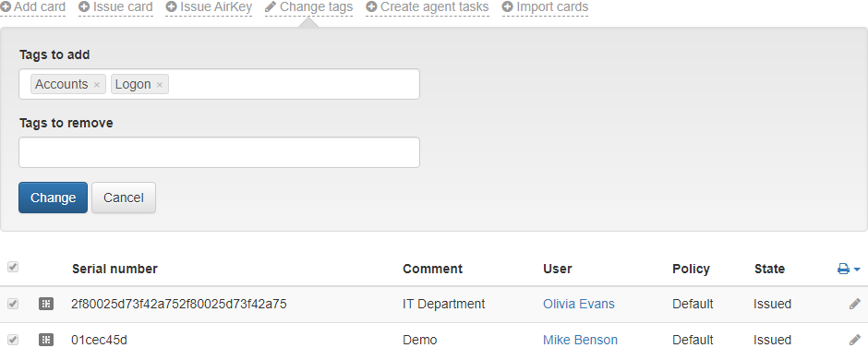This screenshot has height=360, width=868.
Task: Remove the Logon tag via its x
Action: click(160, 85)
